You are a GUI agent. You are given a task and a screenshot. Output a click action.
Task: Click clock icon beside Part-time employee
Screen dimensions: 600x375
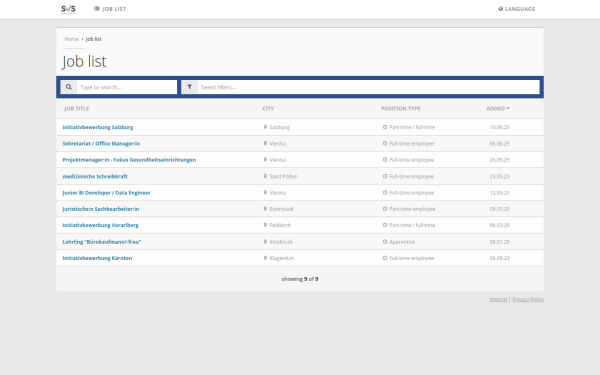(x=385, y=209)
